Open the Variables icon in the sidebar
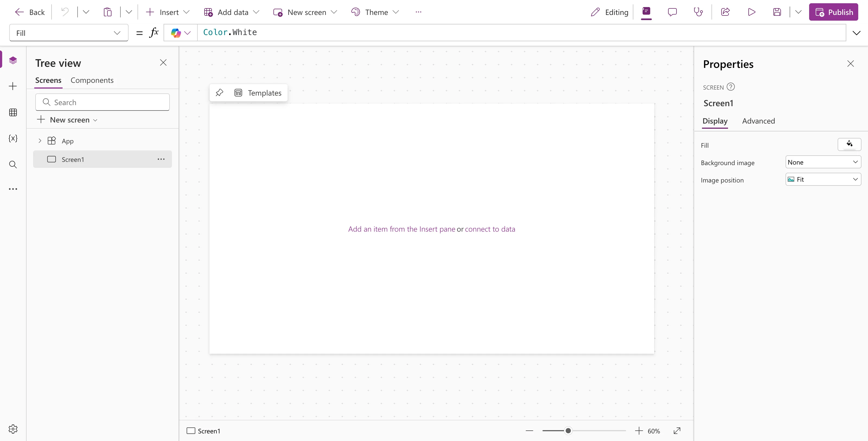This screenshot has width=868, height=441. tap(13, 138)
